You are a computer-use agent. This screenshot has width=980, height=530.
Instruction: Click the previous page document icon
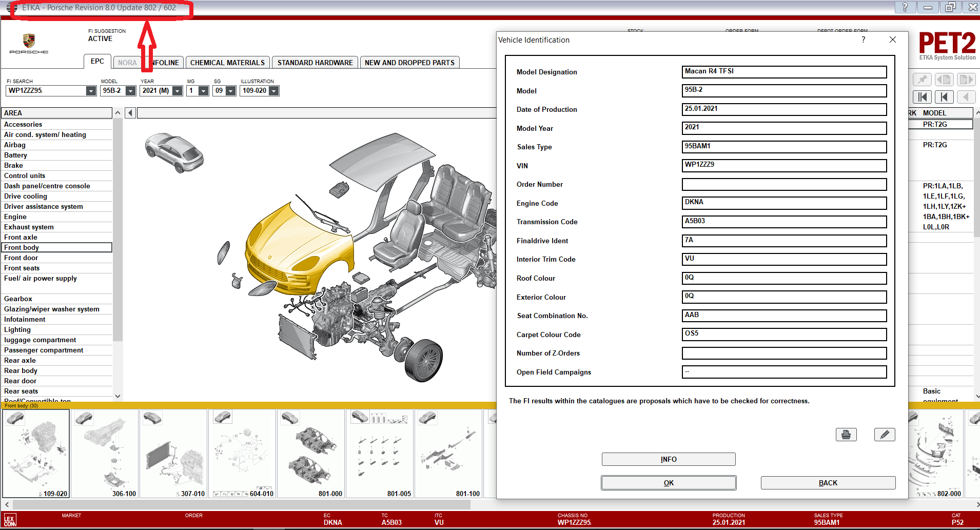[944, 80]
